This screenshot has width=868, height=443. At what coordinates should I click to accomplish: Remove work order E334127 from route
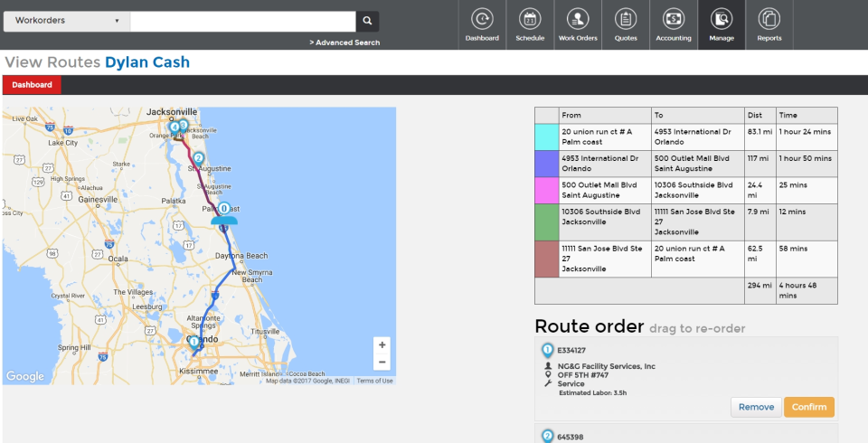[x=756, y=407]
